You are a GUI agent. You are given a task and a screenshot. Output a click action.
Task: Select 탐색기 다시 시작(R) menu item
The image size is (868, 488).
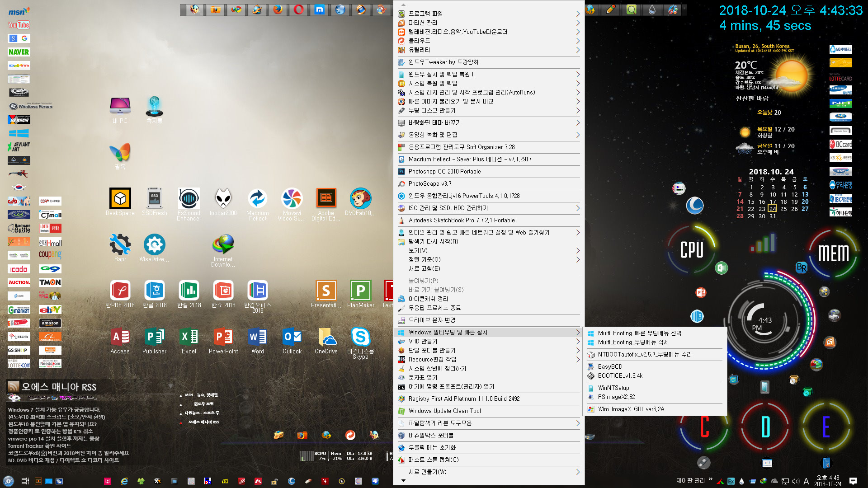(x=489, y=241)
